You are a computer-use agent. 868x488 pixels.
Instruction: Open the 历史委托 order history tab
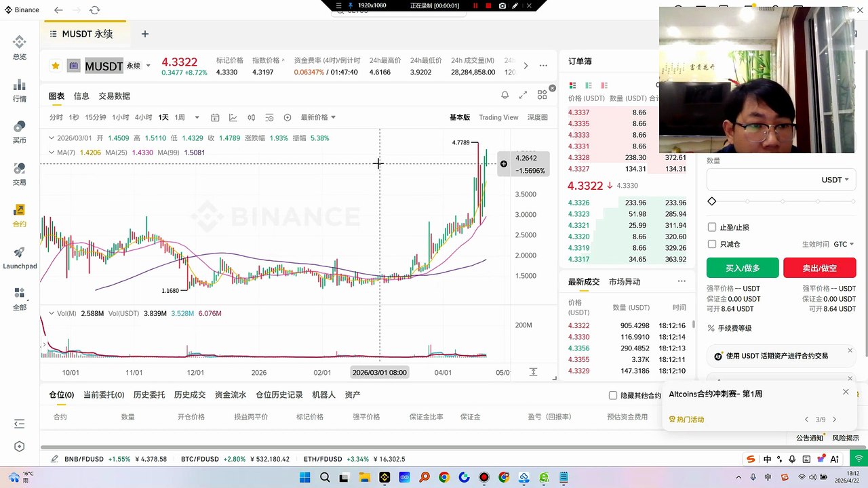(149, 394)
